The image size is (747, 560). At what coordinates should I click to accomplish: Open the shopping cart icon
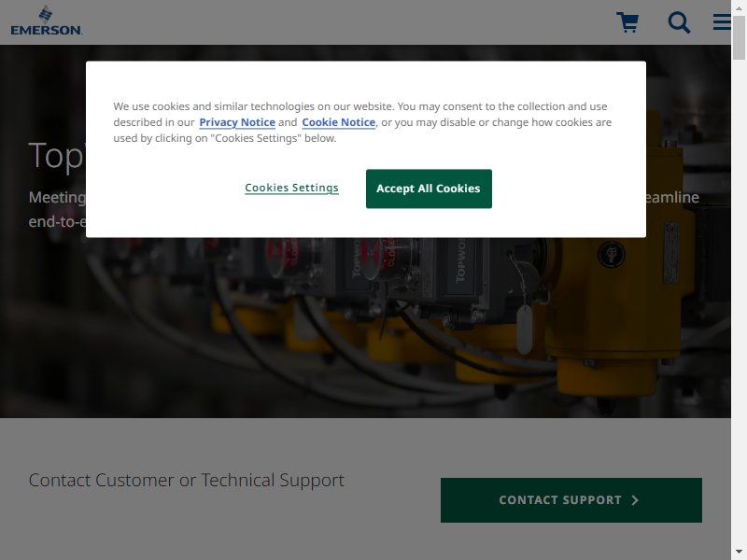[x=627, y=22]
